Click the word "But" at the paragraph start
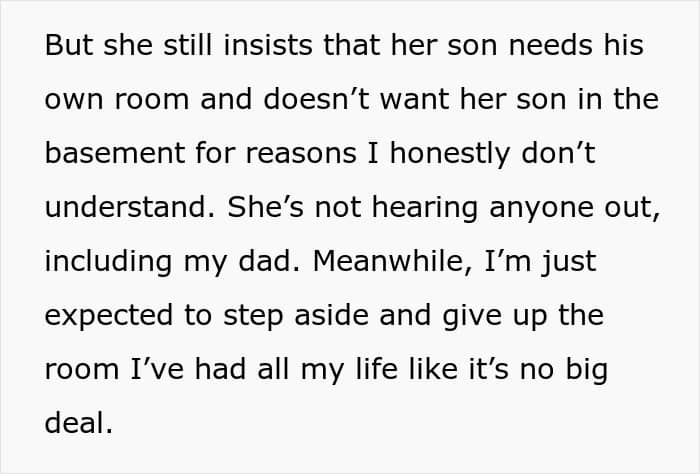700x474 pixels. 69,45
